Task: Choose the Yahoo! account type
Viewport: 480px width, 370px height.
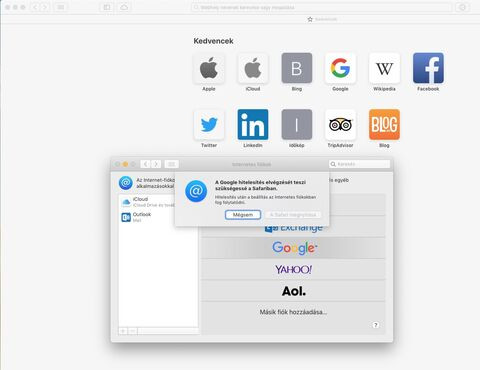Action: tap(293, 269)
